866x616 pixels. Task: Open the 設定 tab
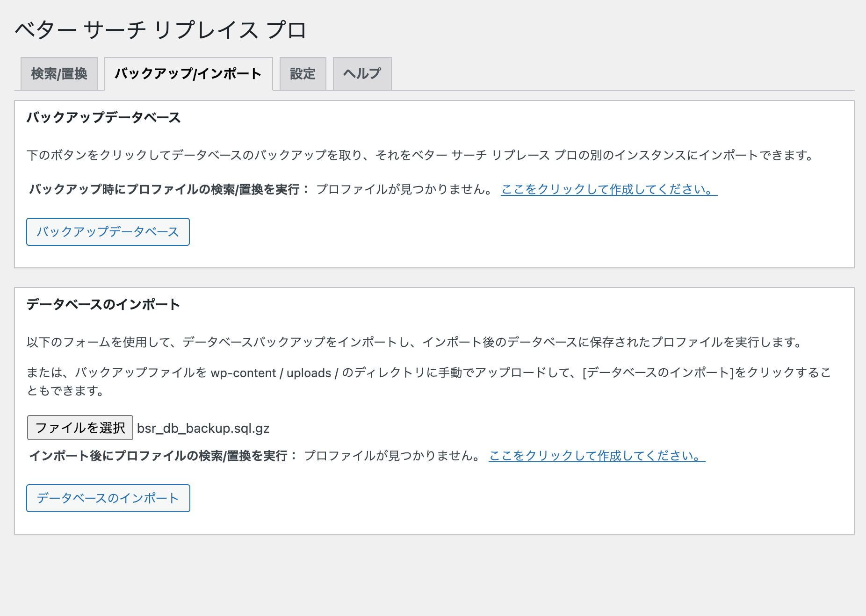303,73
